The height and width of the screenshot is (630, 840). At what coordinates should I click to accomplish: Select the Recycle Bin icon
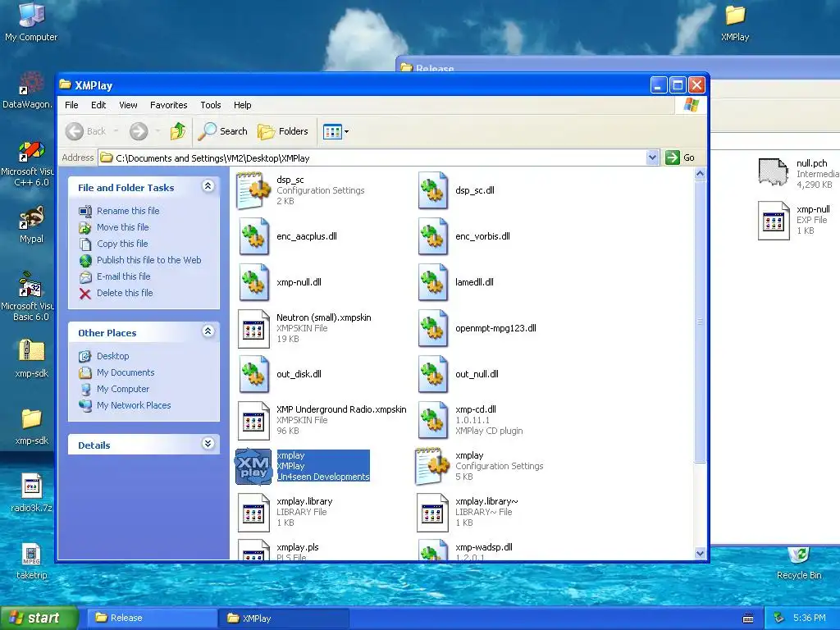point(799,564)
